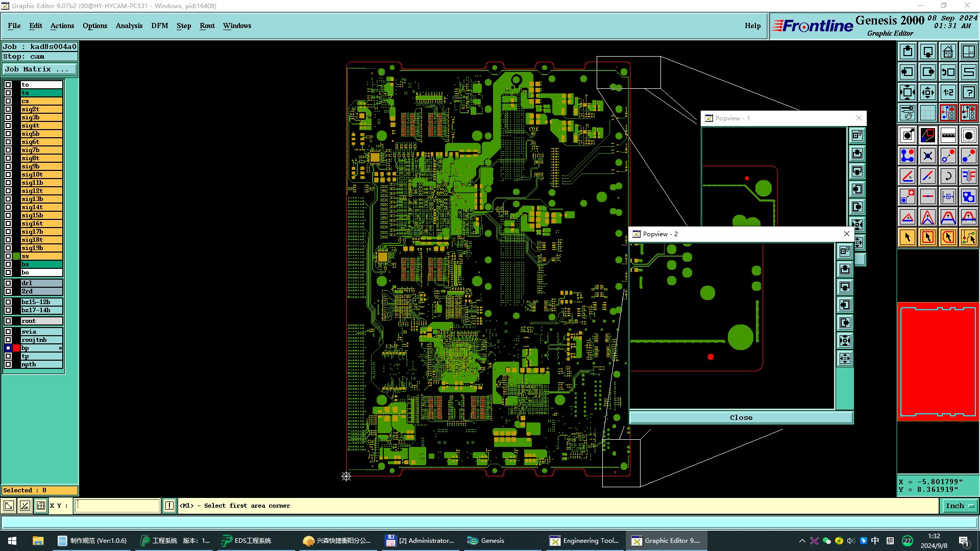Open the grid display icon
This screenshot has width=980, height=551.
pyautogui.click(x=927, y=113)
